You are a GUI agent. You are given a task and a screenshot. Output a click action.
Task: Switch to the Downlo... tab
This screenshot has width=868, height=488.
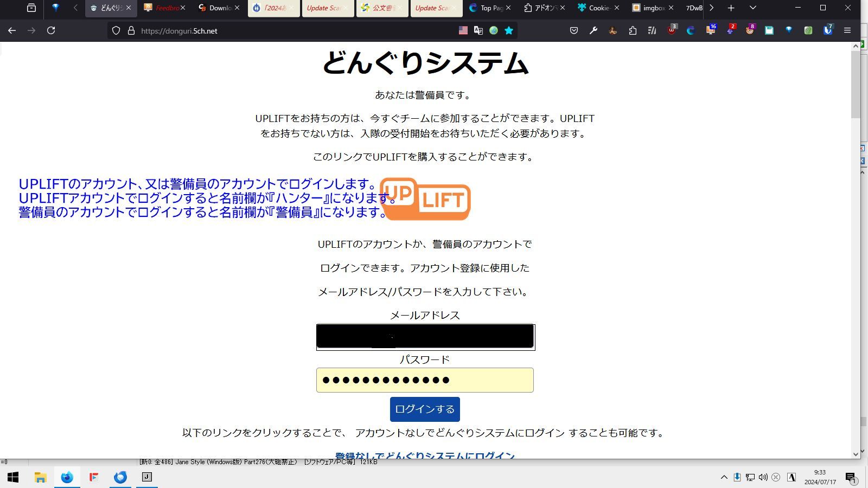point(216,8)
